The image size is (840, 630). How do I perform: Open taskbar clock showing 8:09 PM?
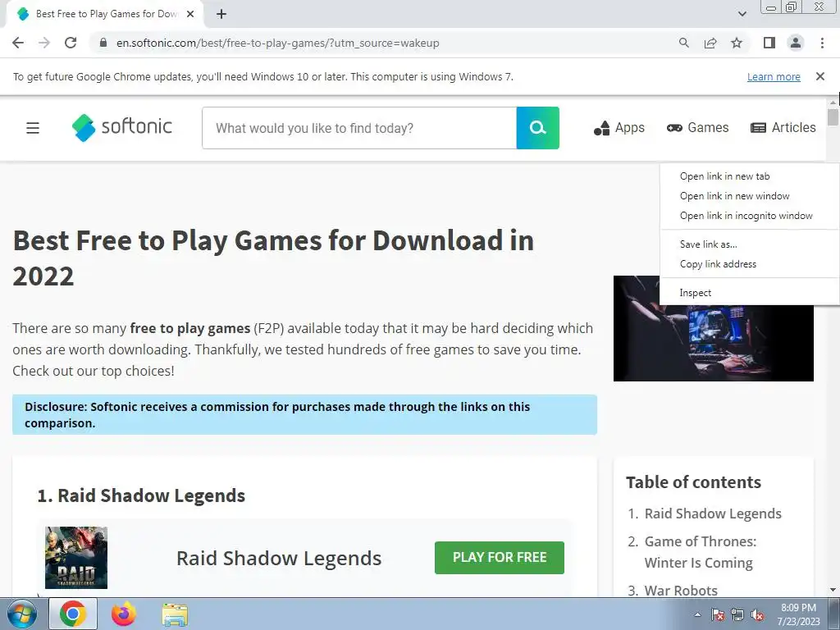click(x=798, y=614)
